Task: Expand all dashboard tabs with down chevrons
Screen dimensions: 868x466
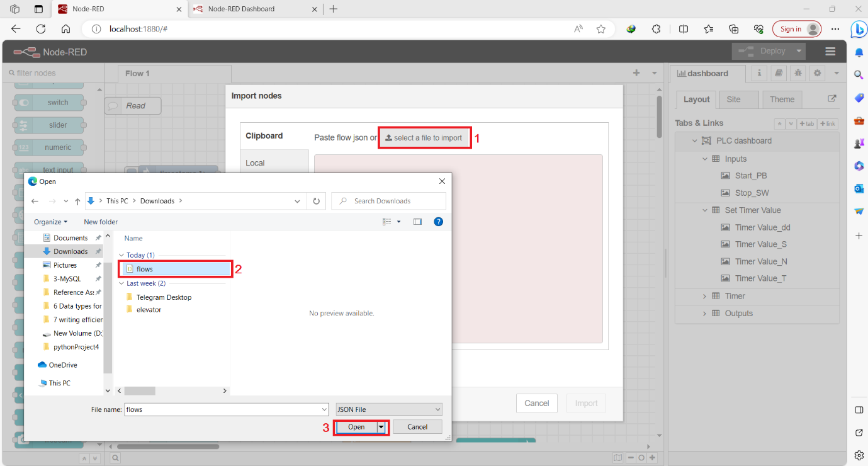Action: pyautogui.click(x=791, y=124)
